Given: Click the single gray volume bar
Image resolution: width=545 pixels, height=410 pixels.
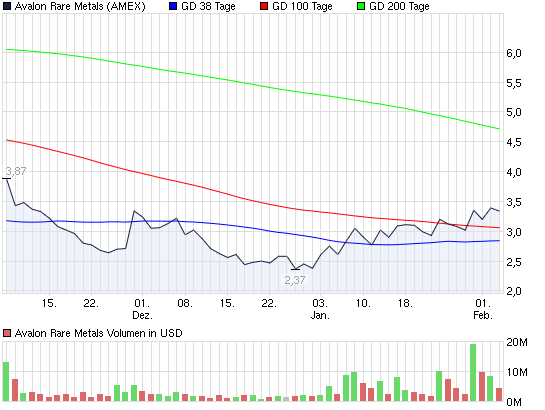Looking at the screenshot, I should pos(286,399).
